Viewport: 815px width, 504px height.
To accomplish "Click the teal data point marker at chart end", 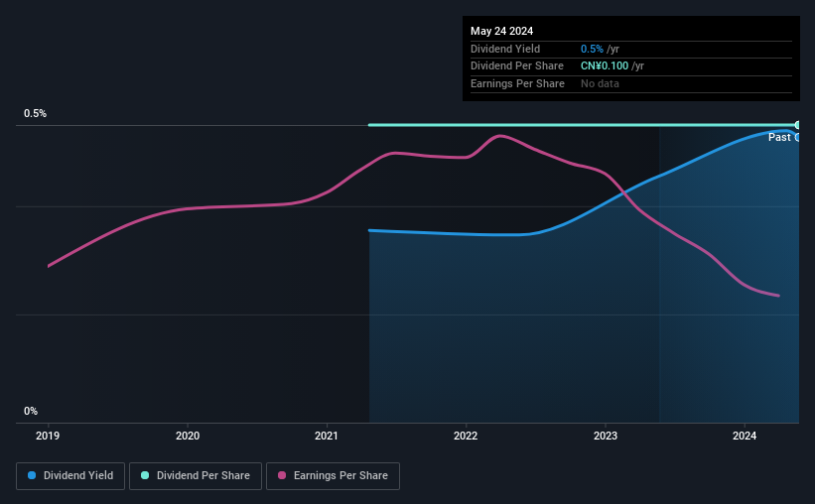I will pos(797,125).
